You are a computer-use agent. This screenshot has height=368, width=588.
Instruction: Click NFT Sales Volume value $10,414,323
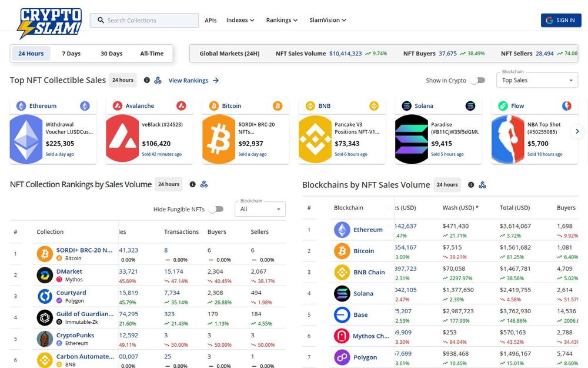tap(345, 54)
